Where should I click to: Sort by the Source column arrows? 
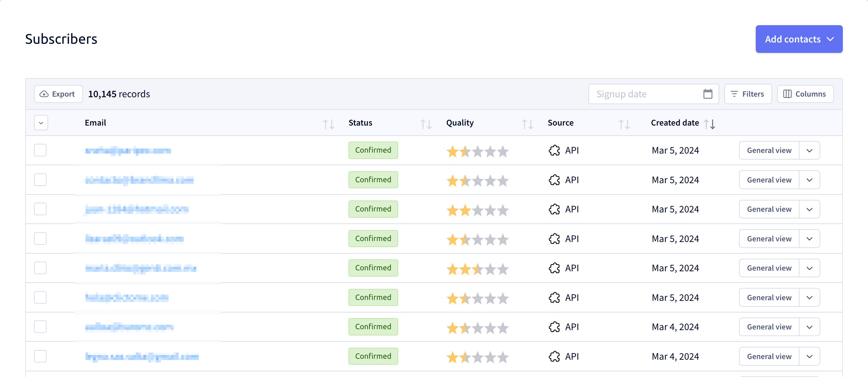pos(624,124)
